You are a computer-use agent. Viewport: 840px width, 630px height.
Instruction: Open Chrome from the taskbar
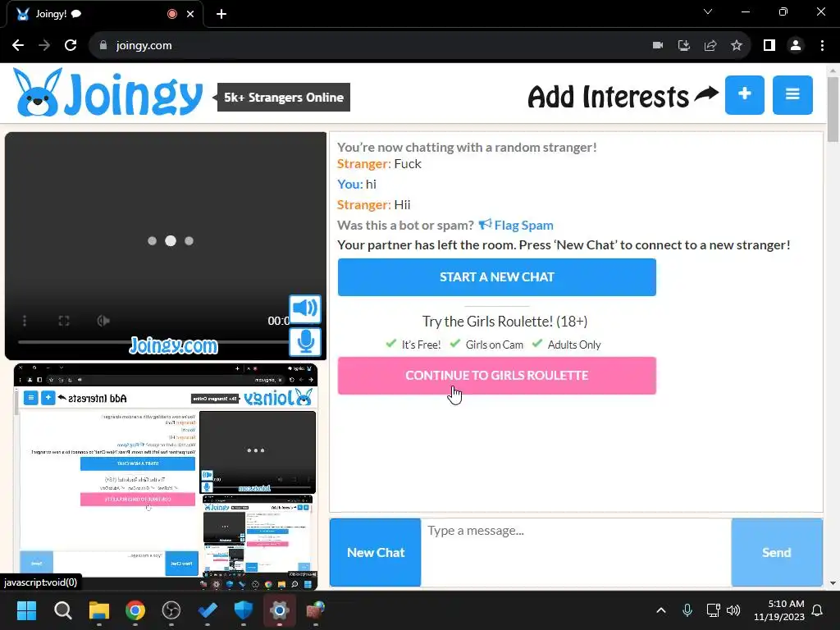point(135,610)
